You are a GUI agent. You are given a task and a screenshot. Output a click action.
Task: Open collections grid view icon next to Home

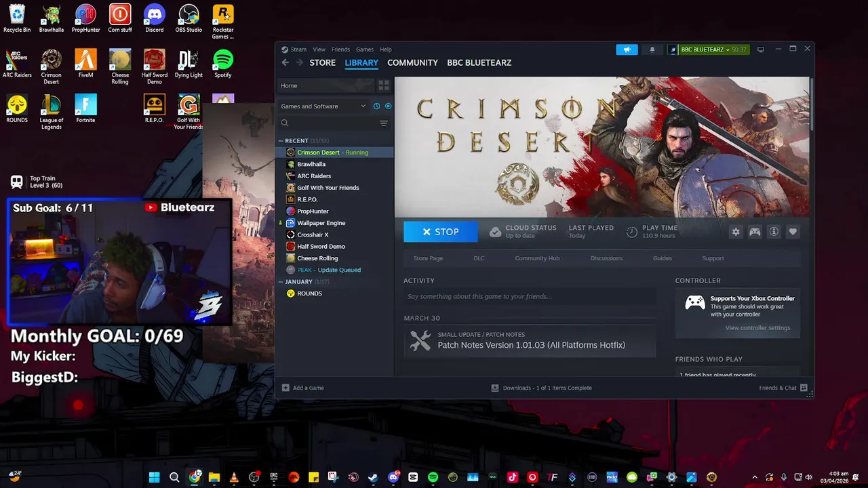(x=384, y=85)
